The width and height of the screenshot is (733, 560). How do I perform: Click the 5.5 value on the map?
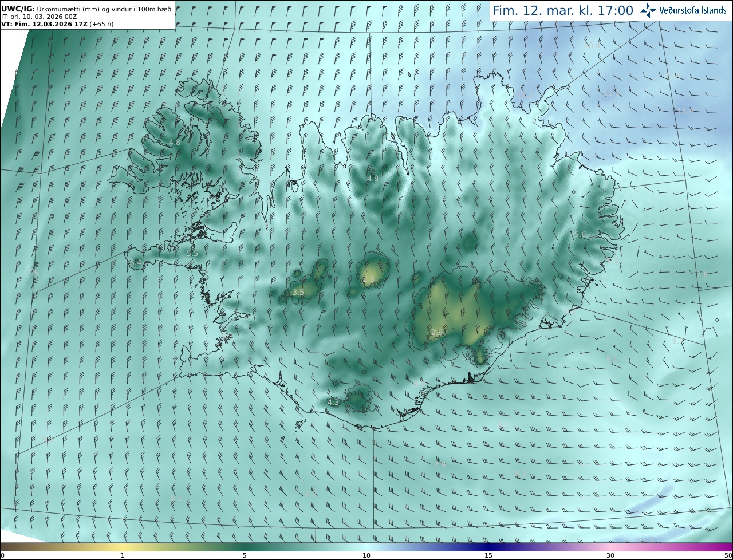point(192,253)
